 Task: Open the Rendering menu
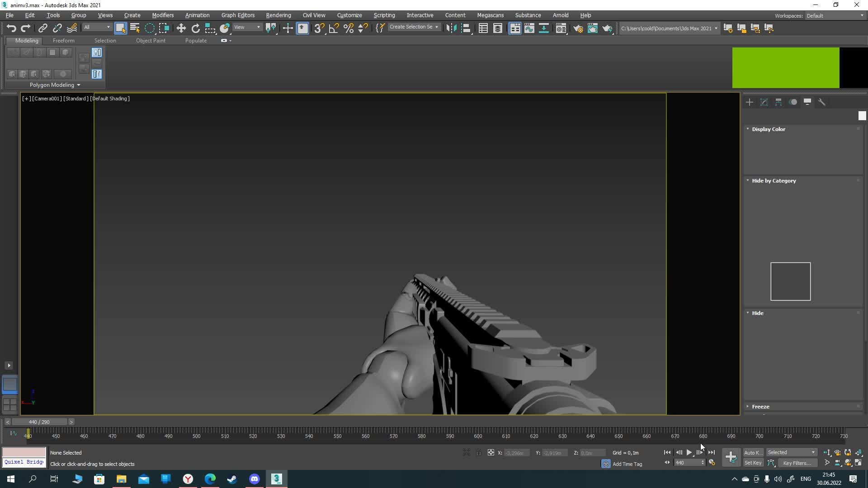point(278,15)
